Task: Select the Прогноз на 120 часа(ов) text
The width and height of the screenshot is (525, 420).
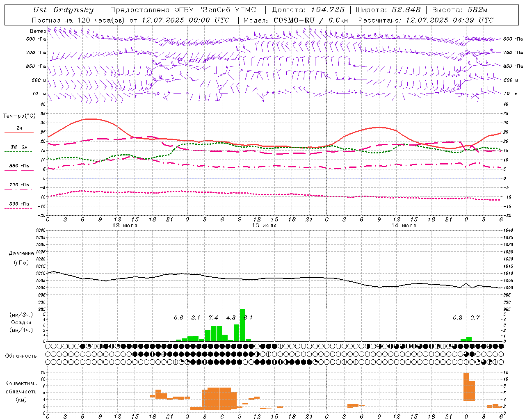Action: click(x=79, y=20)
